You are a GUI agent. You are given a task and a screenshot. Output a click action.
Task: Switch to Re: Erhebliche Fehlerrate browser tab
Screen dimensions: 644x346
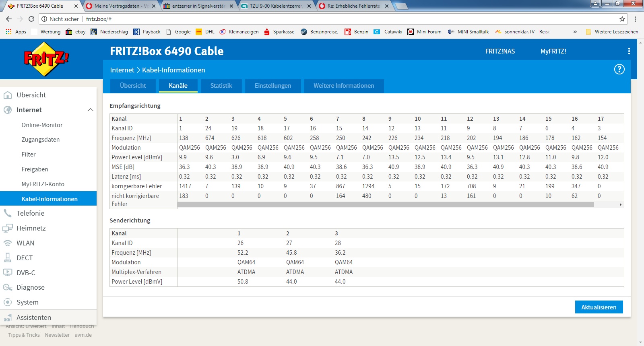pyautogui.click(x=353, y=6)
